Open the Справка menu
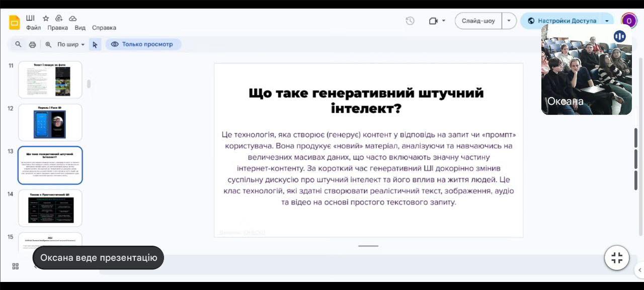The width and height of the screenshot is (644, 290). [104, 28]
